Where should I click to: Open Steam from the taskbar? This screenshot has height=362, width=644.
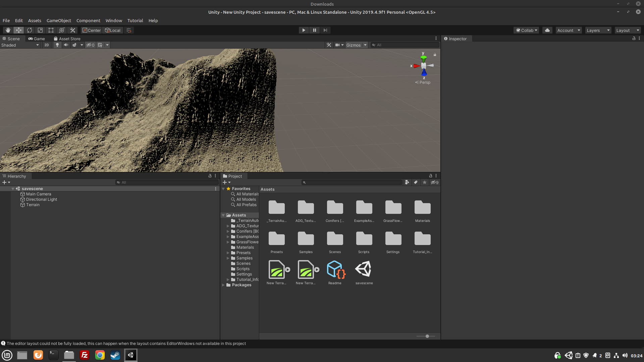(x=115, y=355)
